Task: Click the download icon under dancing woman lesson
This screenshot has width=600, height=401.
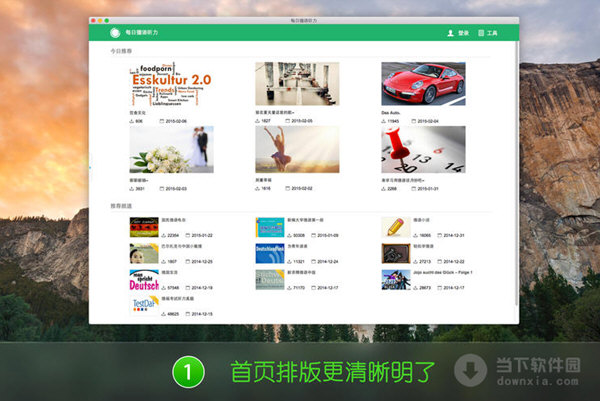Action: tap(258, 188)
